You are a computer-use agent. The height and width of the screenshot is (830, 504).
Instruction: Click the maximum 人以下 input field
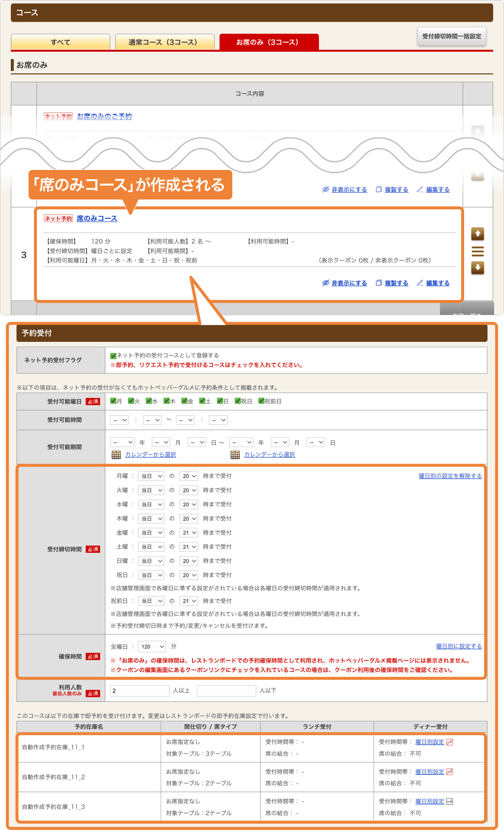coord(226,691)
